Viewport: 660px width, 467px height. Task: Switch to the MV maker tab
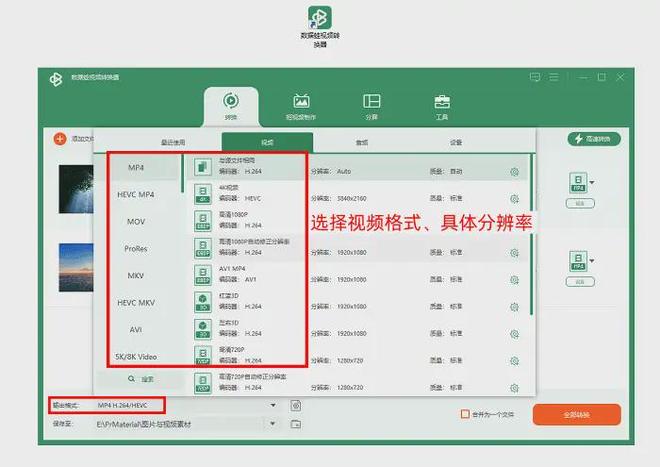pyautogui.click(x=301, y=107)
